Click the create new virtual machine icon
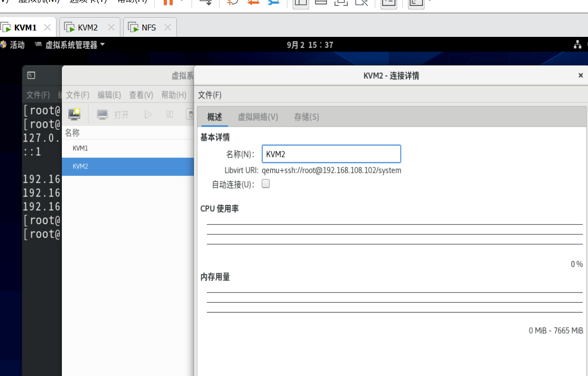This screenshot has width=588, height=376. coord(74,114)
